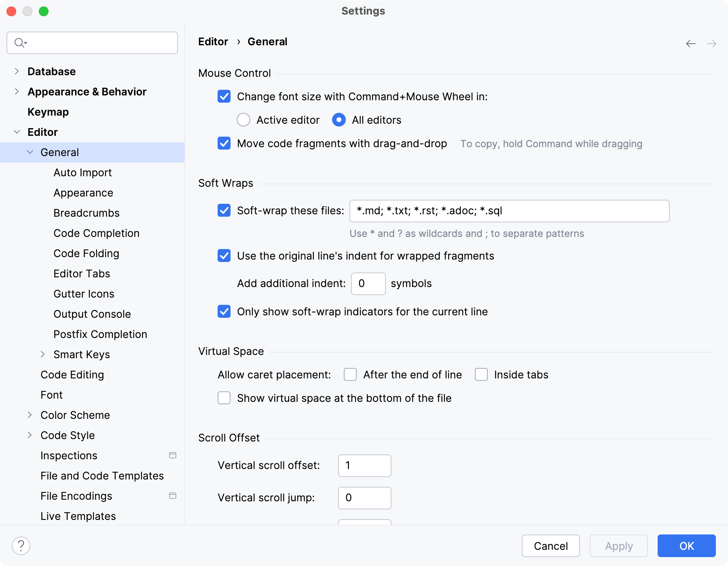This screenshot has height=566, width=728.
Task: Click the help question mark icon
Action: 21,546
